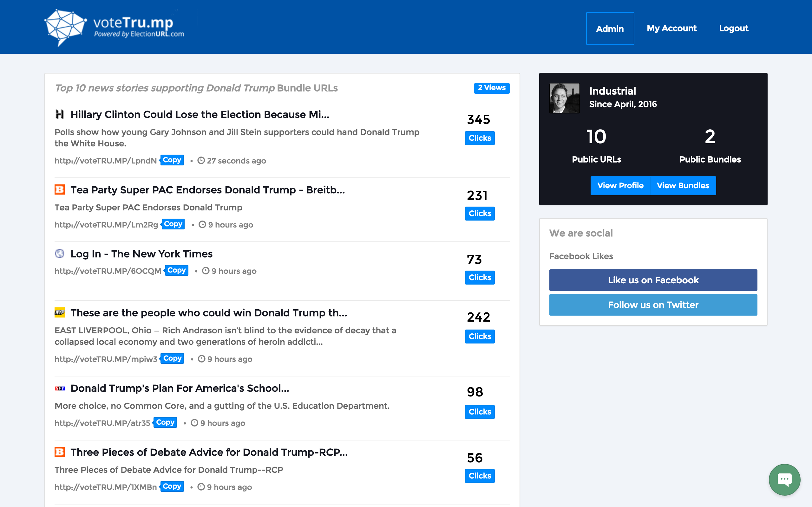
Task: Open the Admin menu item
Action: coord(610,29)
